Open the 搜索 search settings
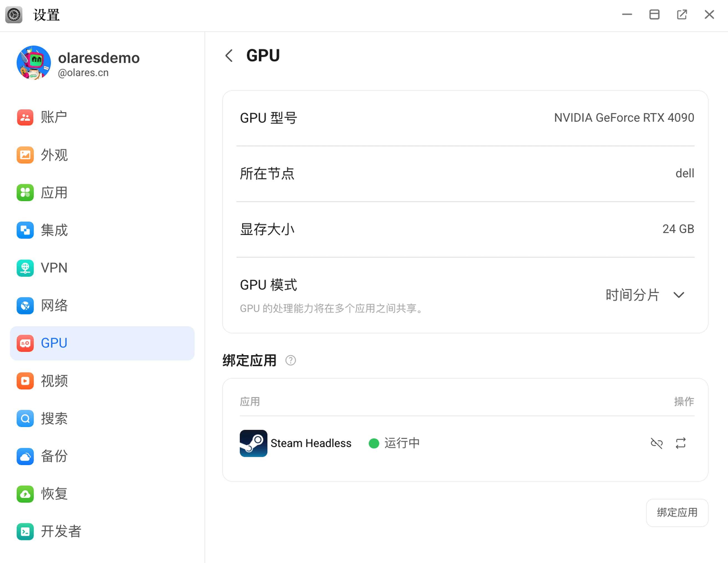 (x=54, y=418)
